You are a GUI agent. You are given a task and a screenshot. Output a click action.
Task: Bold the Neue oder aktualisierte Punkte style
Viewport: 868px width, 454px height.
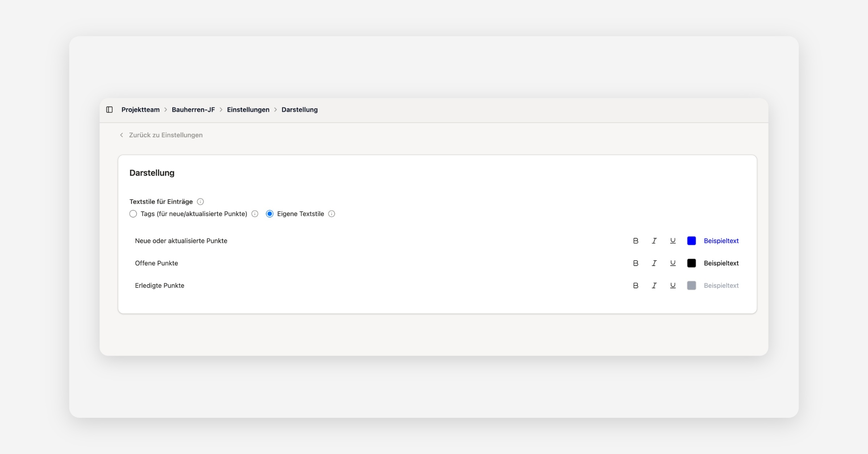(x=635, y=241)
